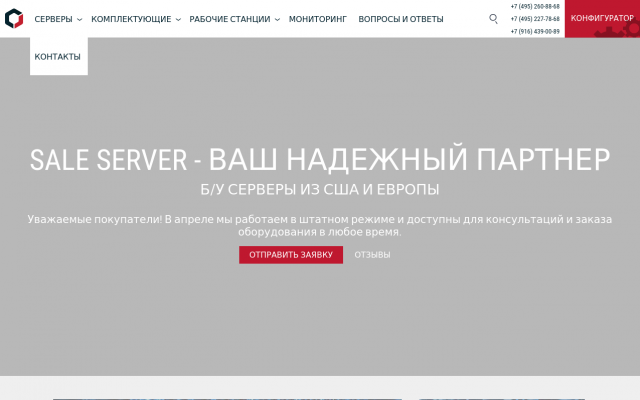Expand the Рабочие станции dropdown chevron

(277, 20)
